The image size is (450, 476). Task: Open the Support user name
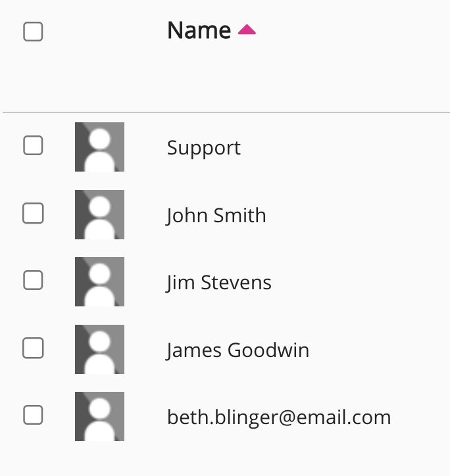coord(204,148)
